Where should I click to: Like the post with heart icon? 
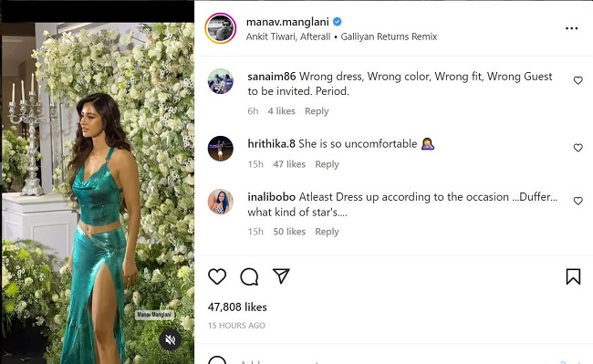pyautogui.click(x=217, y=276)
